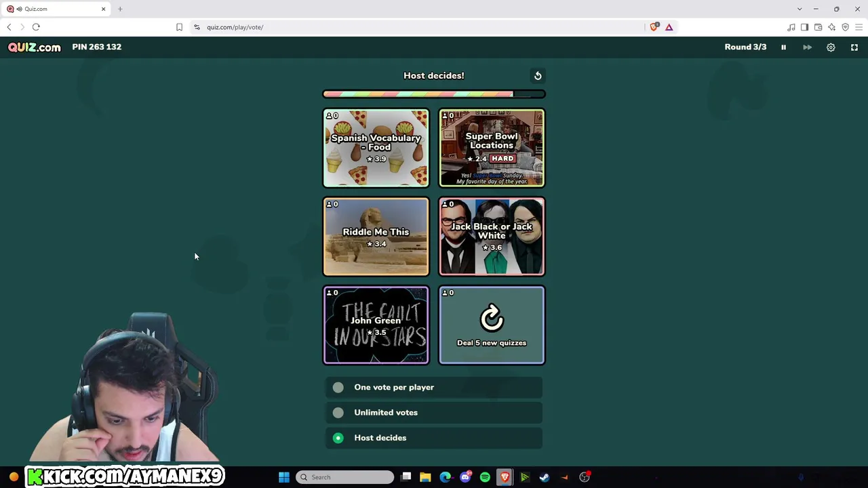
Task: Expand the tab search dropdown
Action: tap(800, 9)
